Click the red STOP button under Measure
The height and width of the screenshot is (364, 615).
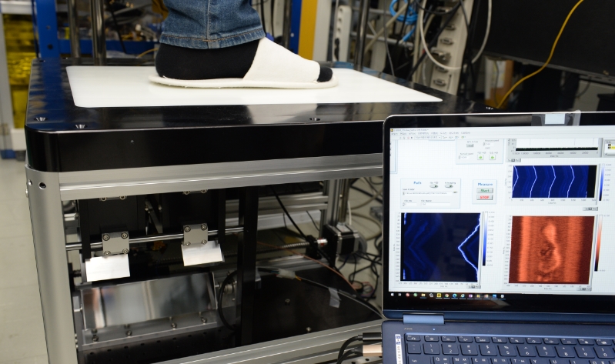pyautogui.click(x=485, y=197)
